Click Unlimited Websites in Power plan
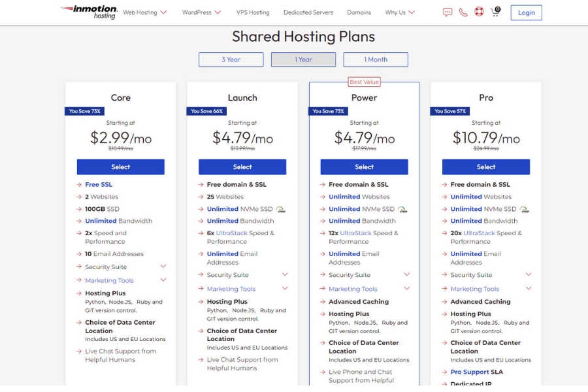The width and height of the screenshot is (588, 392). pos(359,197)
